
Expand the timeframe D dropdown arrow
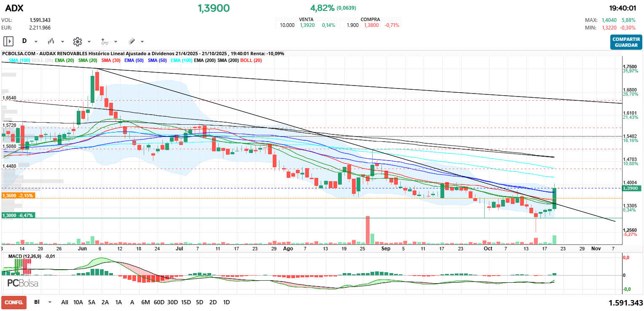point(36,42)
